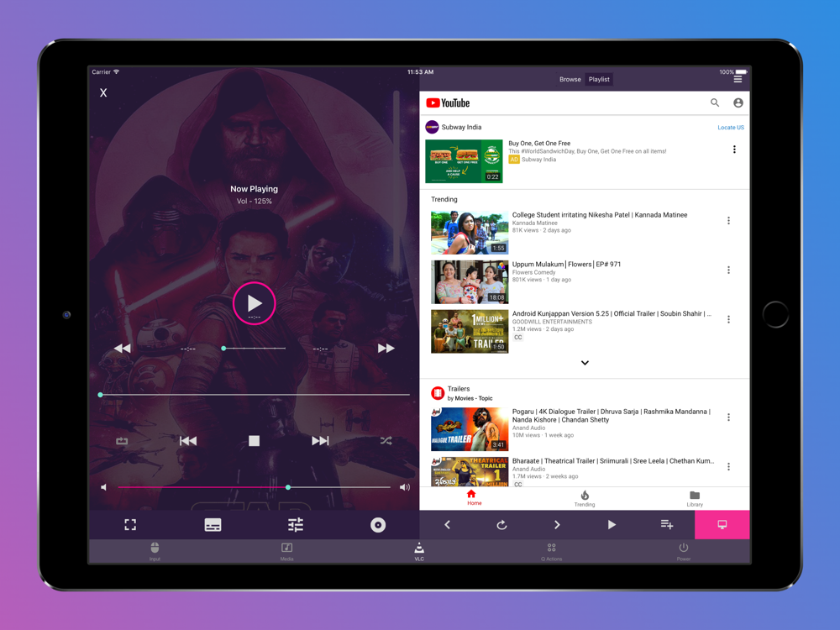Skip to the next track
840x630 pixels.
coord(320,441)
